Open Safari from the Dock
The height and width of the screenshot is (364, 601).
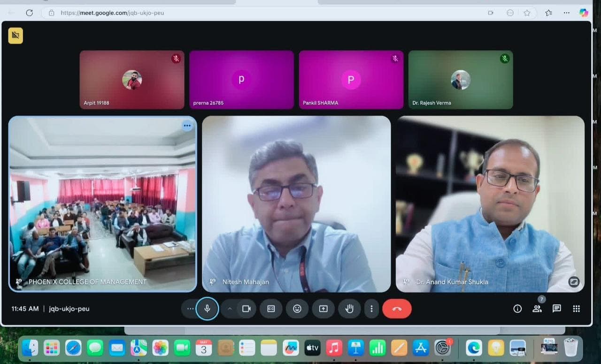pyautogui.click(x=73, y=348)
